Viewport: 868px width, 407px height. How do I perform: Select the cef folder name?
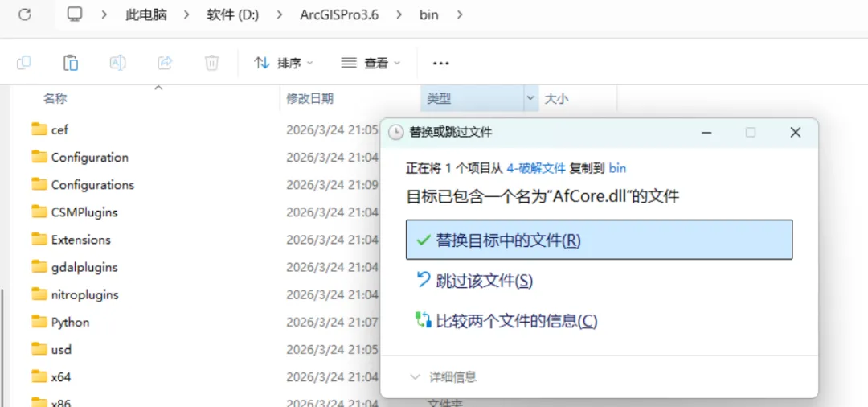click(x=59, y=130)
